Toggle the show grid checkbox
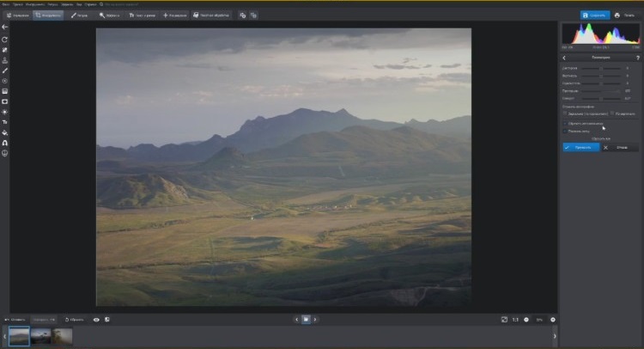 pos(565,131)
